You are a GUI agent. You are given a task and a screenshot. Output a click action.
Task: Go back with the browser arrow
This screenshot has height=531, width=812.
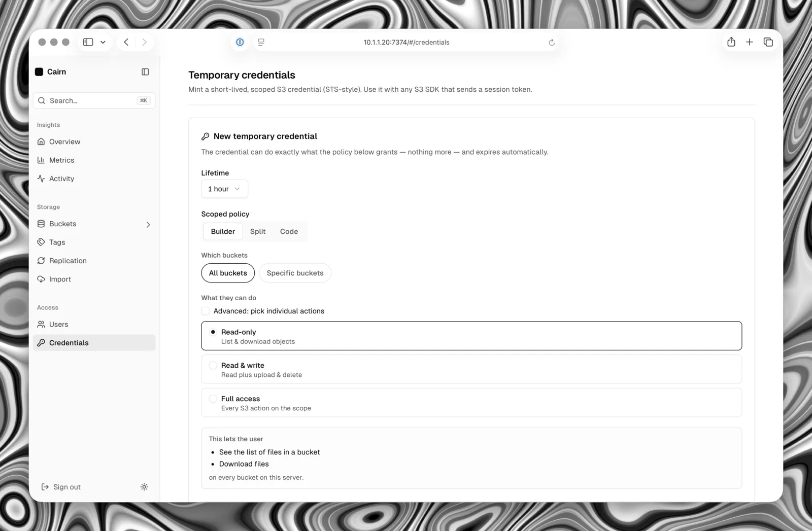tap(126, 42)
